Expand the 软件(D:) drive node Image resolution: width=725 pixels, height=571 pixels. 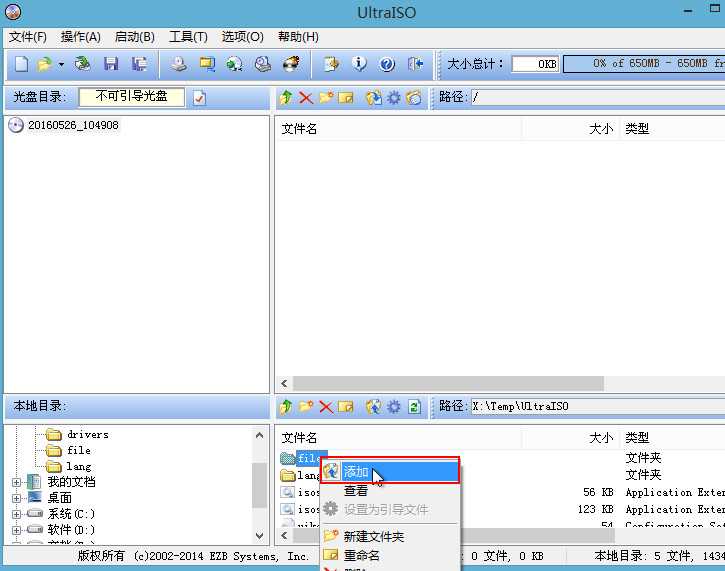point(16,530)
